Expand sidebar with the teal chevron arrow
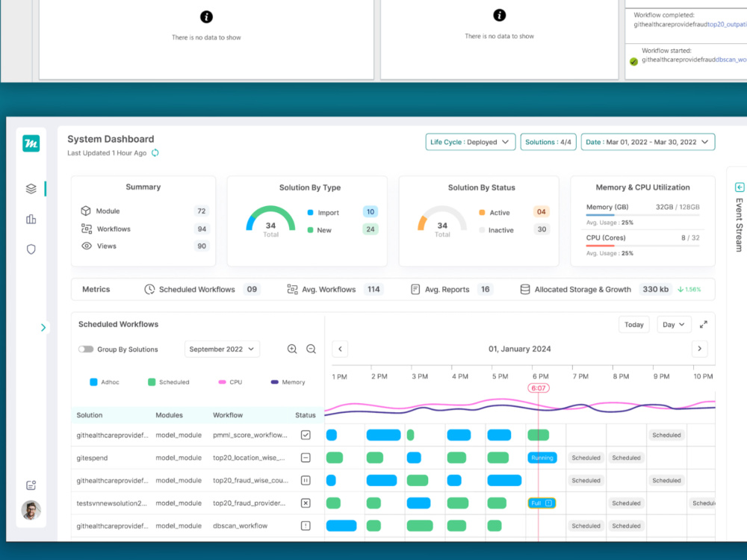Viewport: 747px width, 560px height. [43, 328]
